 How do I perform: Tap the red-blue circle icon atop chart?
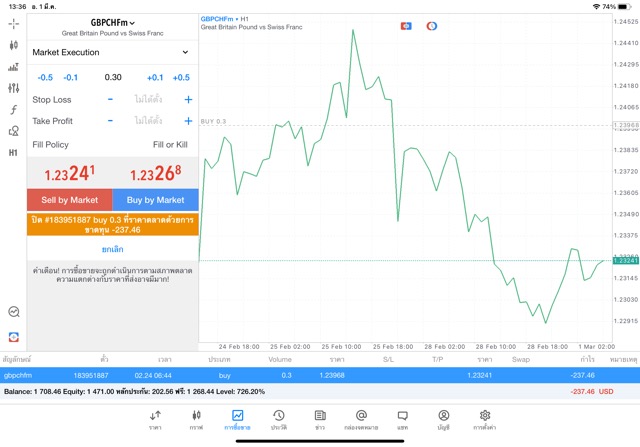click(x=432, y=26)
